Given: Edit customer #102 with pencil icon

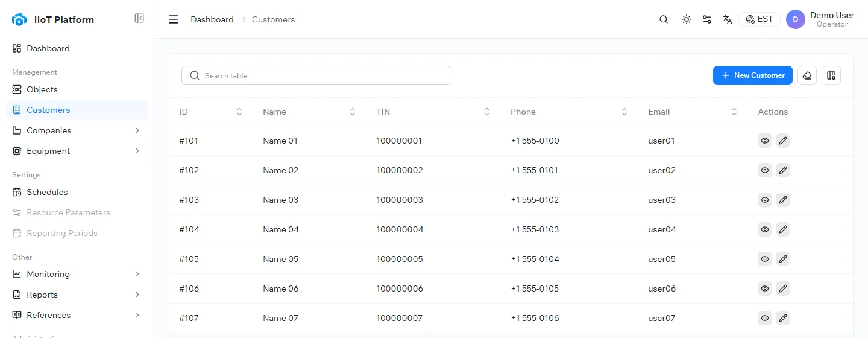Looking at the screenshot, I should (x=783, y=170).
